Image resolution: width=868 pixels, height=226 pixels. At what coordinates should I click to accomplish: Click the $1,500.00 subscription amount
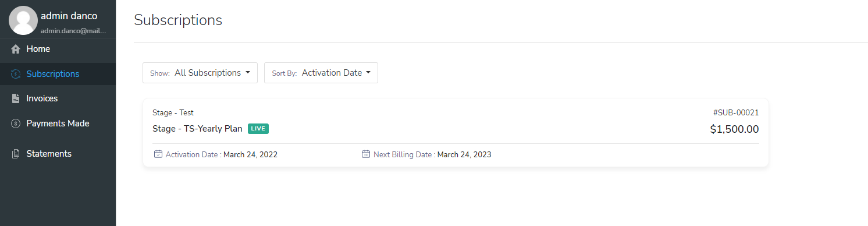[734, 129]
